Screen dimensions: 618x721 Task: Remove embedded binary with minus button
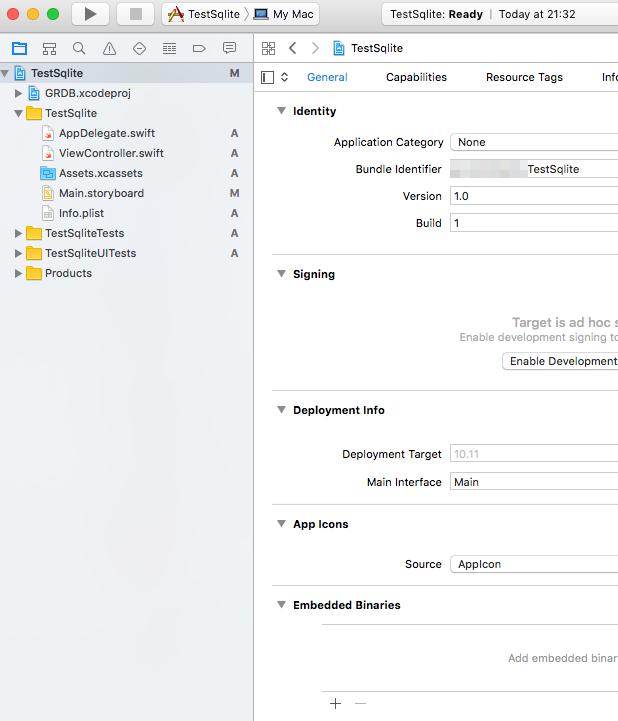360,703
